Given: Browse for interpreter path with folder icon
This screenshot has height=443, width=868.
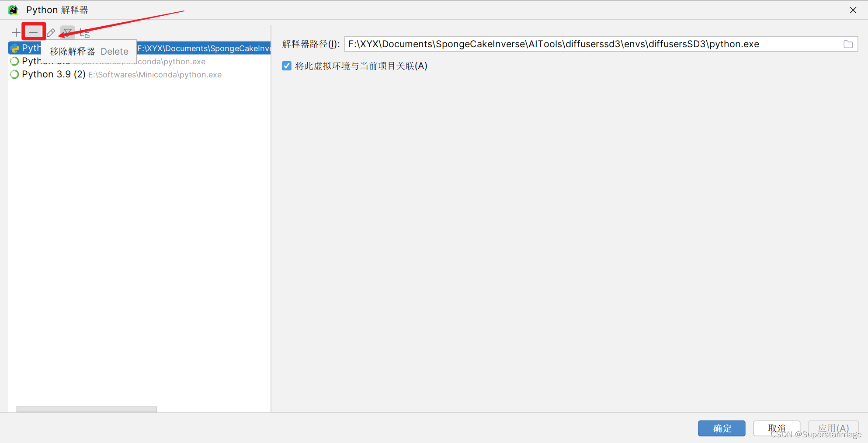Looking at the screenshot, I should pyautogui.click(x=848, y=44).
